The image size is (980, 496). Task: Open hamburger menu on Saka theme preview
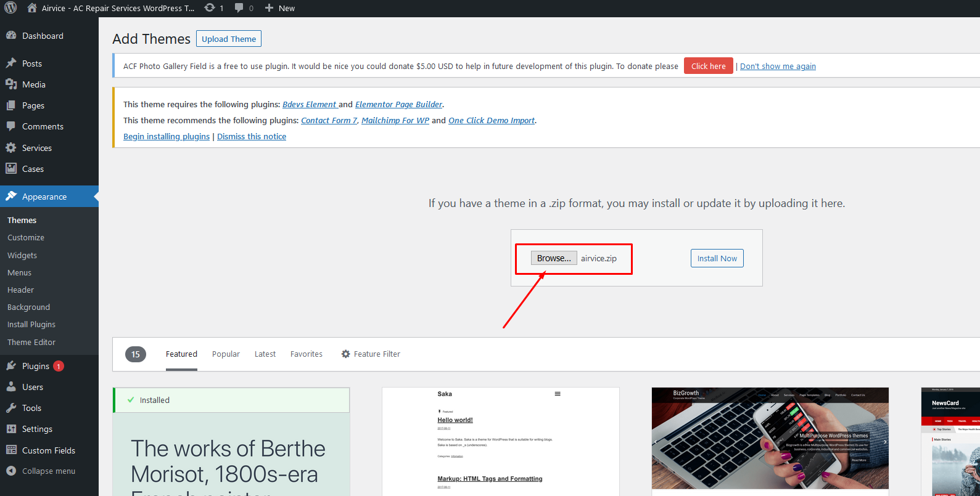pyautogui.click(x=558, y=394)
